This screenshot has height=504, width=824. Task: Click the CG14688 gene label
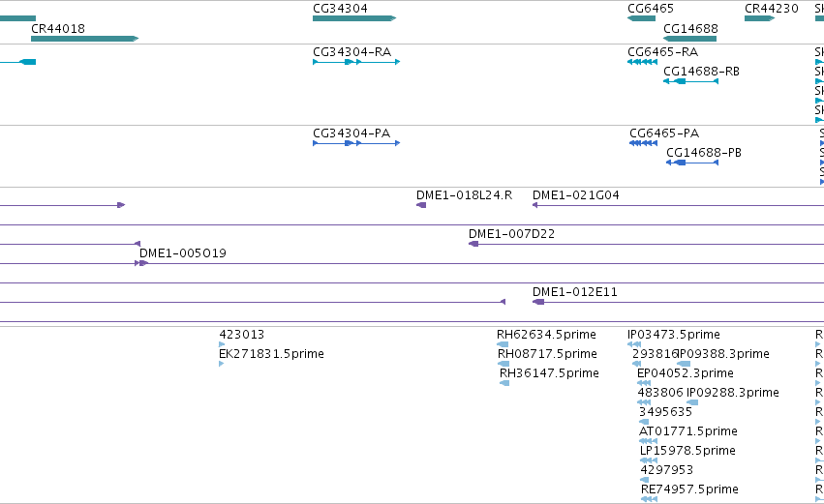[690, 28]
